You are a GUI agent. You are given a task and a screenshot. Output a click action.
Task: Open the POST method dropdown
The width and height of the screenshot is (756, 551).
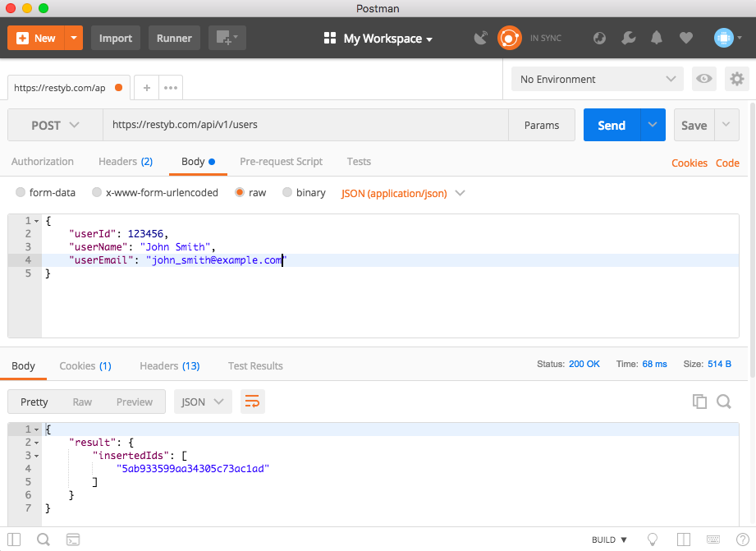pyautogui.click(x=55, y=126)
